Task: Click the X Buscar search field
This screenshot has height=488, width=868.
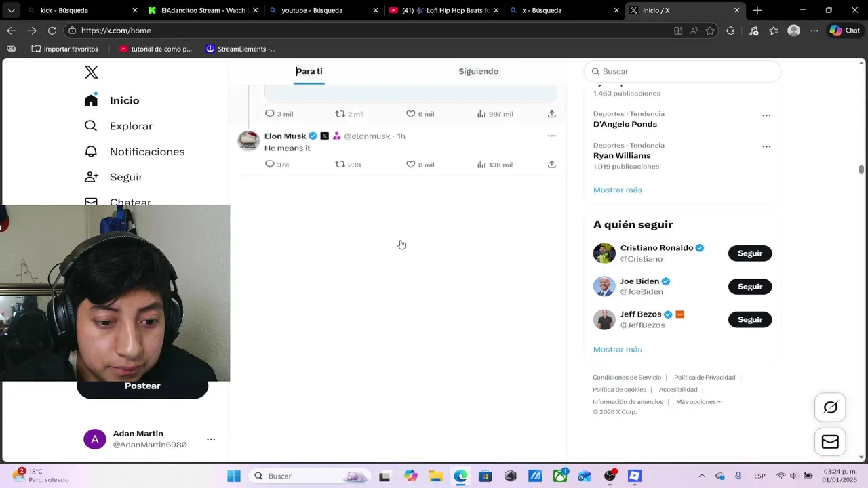Action: coord(682,71)
